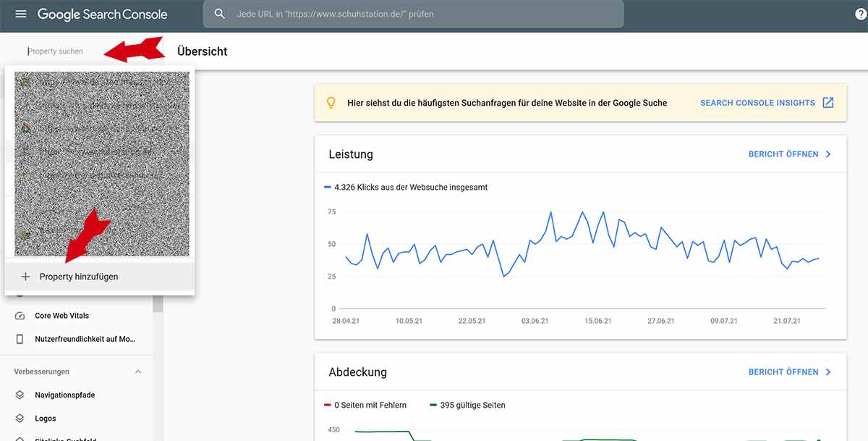Select Property hinzufügen in dropdown
The image size is (868, 441).
(99, 277)
